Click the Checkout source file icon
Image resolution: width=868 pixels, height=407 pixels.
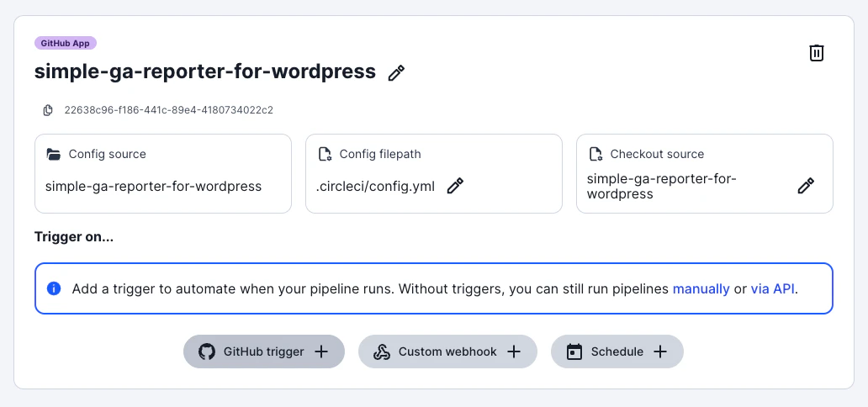point(595,154)
